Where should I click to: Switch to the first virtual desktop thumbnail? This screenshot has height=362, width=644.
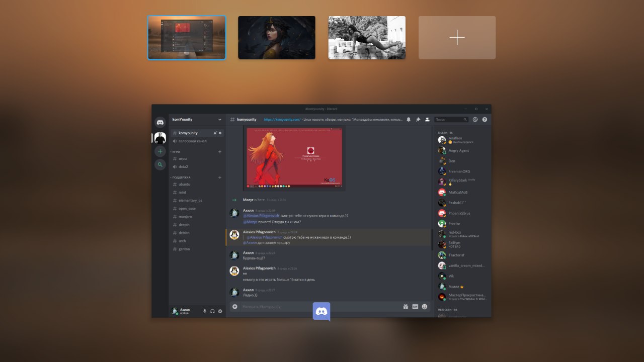click(187, 38)
